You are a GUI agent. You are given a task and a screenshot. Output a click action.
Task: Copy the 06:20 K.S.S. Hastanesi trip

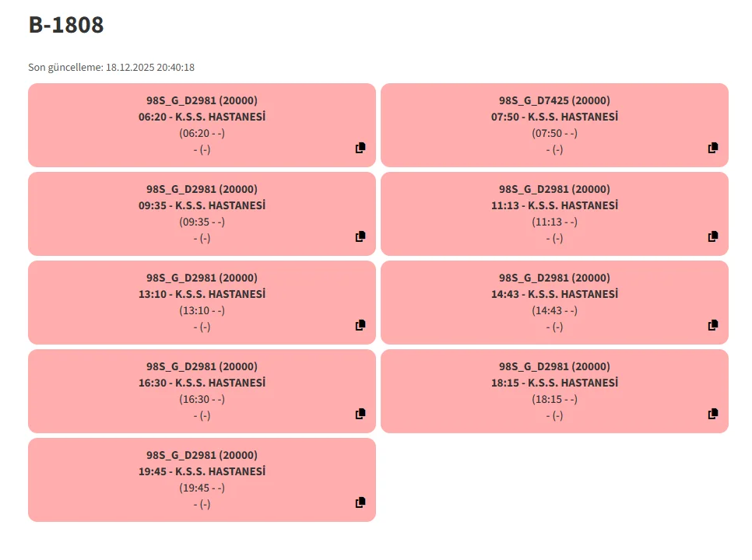click(360, 148)
